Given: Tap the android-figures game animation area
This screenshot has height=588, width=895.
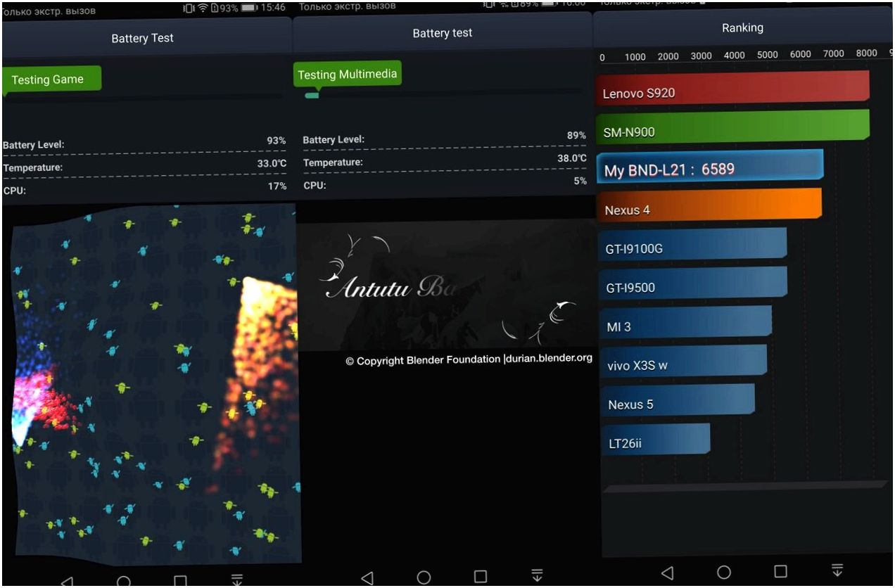Looking at the screenshot, I should pos(155,383).
